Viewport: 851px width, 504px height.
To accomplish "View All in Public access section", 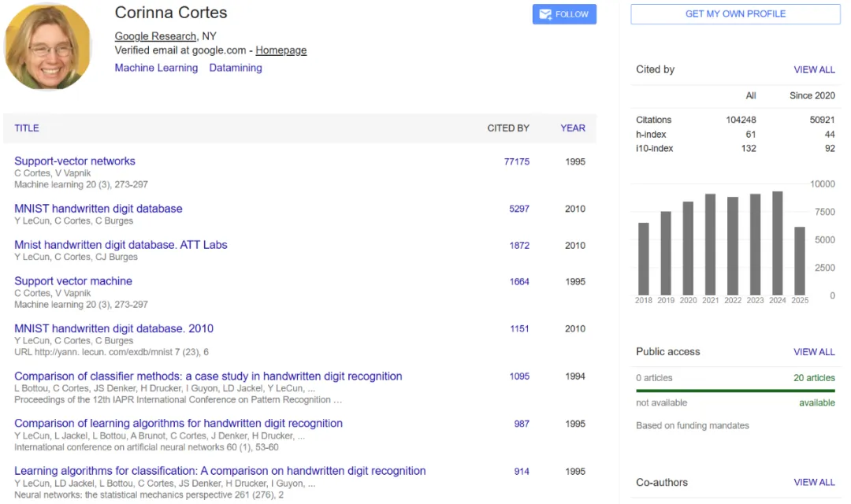I will tap(814, 352).
